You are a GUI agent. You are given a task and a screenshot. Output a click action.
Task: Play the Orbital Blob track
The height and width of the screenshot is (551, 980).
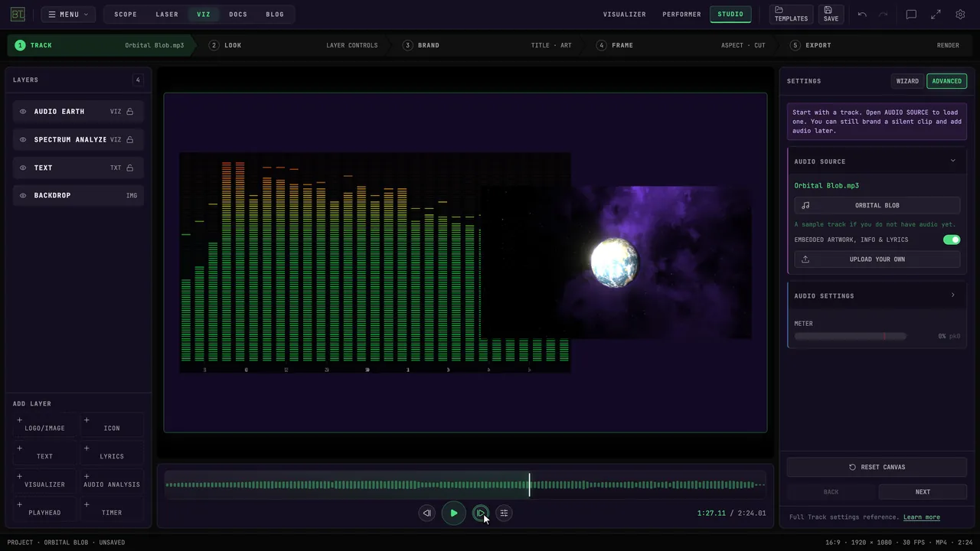[x=453, y=513]
